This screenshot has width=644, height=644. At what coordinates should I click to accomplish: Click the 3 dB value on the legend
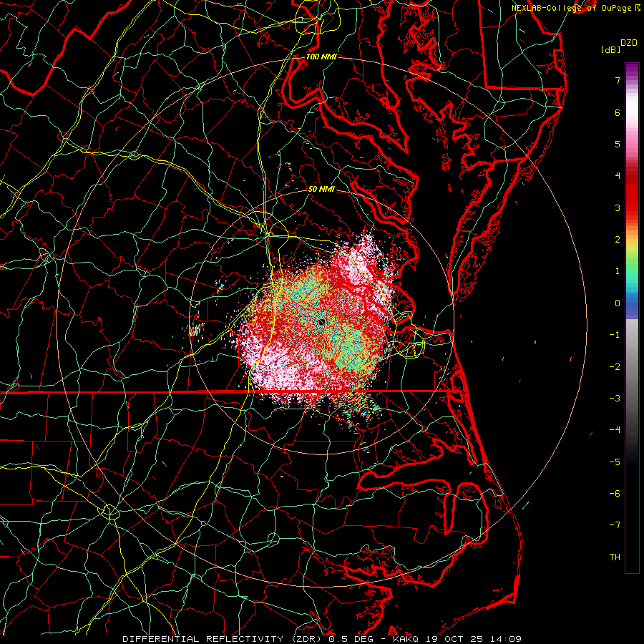[x=618, y=208]
